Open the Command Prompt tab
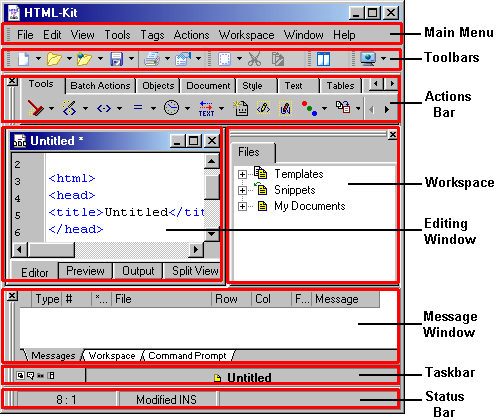The width and height of the screenshot is (500, 420). coord(187,356)
